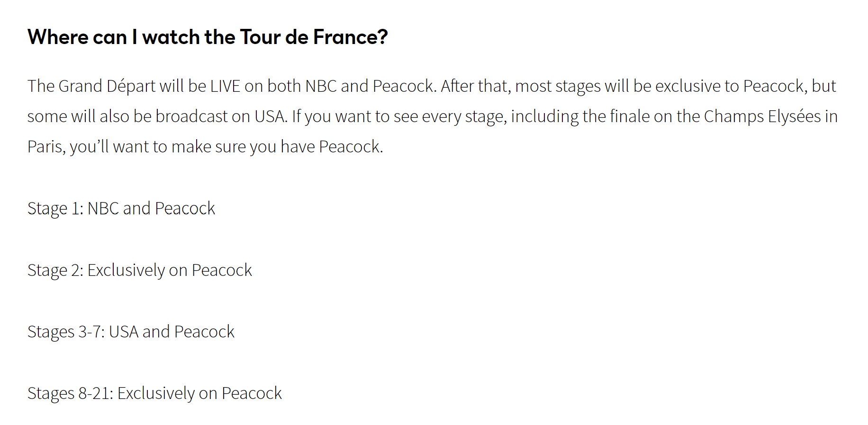This screenshot has width=868, height=425.
Task: Click "Exclusively" in the Stages 8-21 line
Action: coord(156,393)
